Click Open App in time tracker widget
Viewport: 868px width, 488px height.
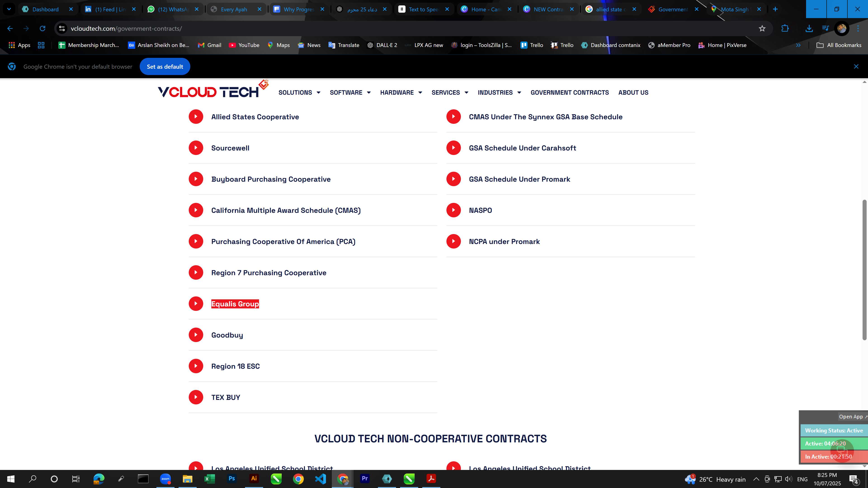[853, 417]
